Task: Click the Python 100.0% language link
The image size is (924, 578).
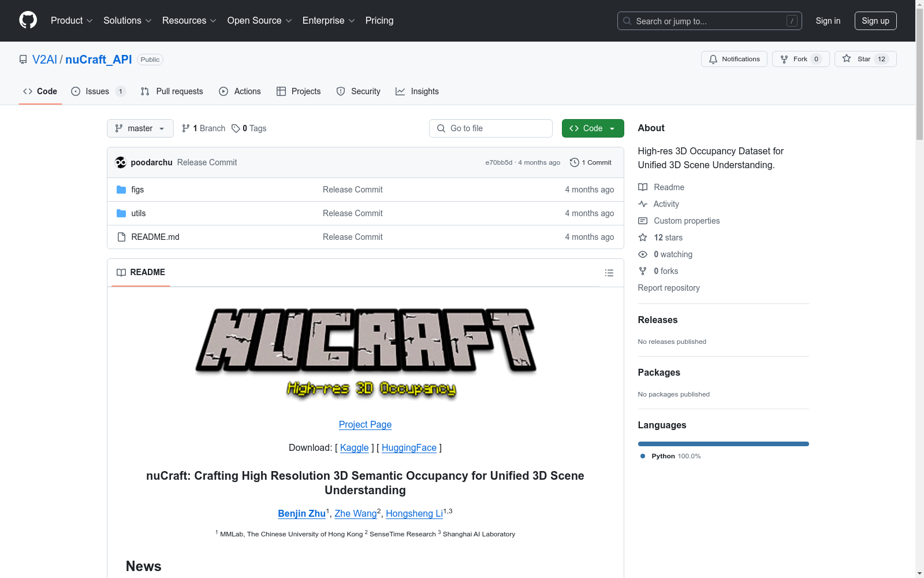Action: 670,456
